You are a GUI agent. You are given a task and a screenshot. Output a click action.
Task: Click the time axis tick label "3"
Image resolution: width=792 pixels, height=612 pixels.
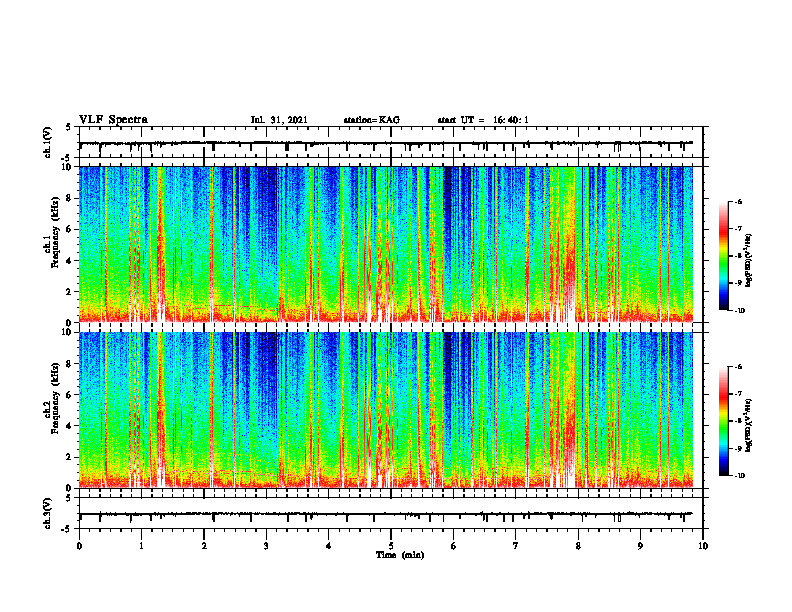(266, 546)
